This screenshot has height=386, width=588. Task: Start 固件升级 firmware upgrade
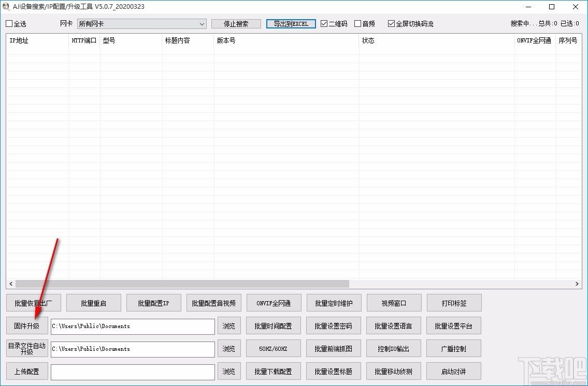[27, 326]
